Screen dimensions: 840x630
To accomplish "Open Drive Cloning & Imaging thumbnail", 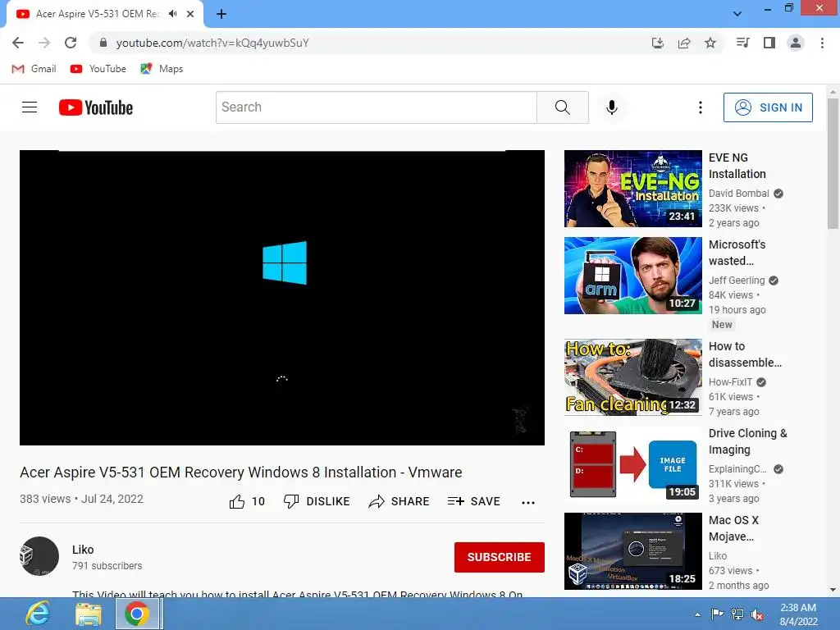I will (x=632, y=464).
